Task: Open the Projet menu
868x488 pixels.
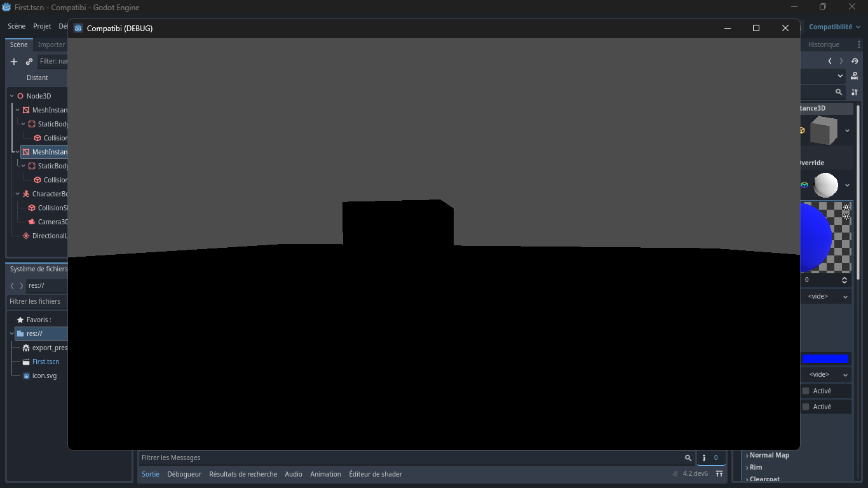Action: point(42,26)
